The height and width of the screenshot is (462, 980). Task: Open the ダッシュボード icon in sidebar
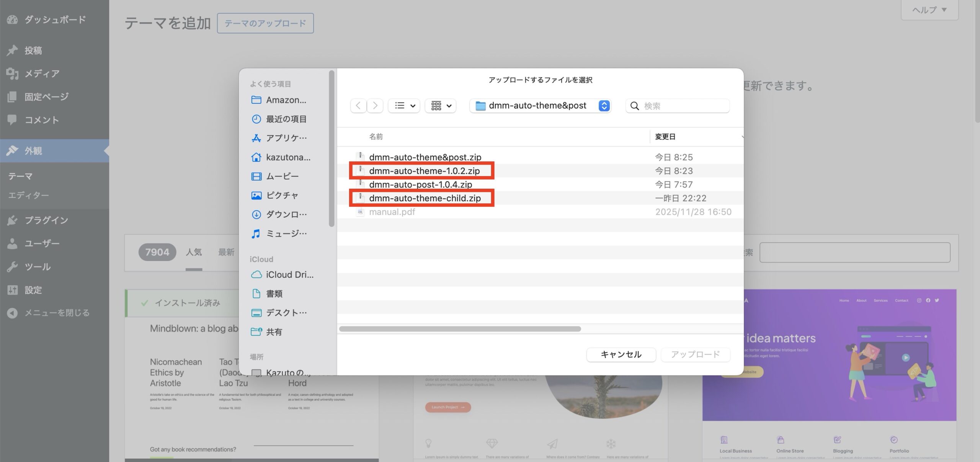click(12, 19)
